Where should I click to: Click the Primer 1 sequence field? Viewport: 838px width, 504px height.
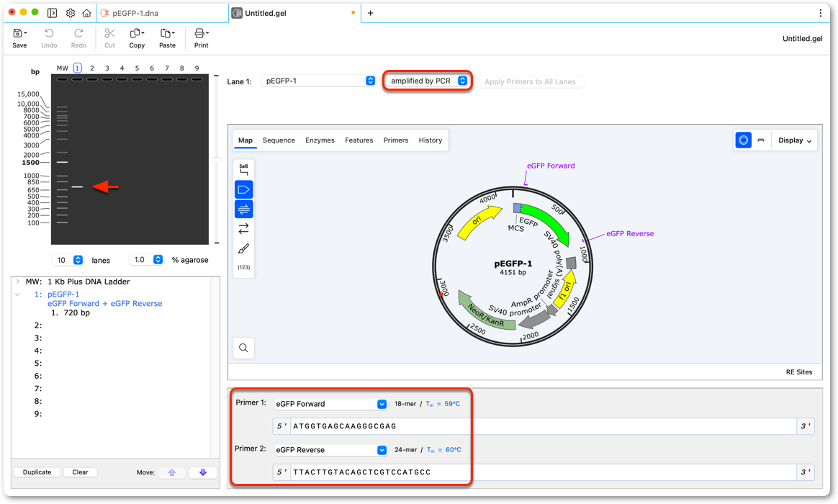tap(544, 426)
